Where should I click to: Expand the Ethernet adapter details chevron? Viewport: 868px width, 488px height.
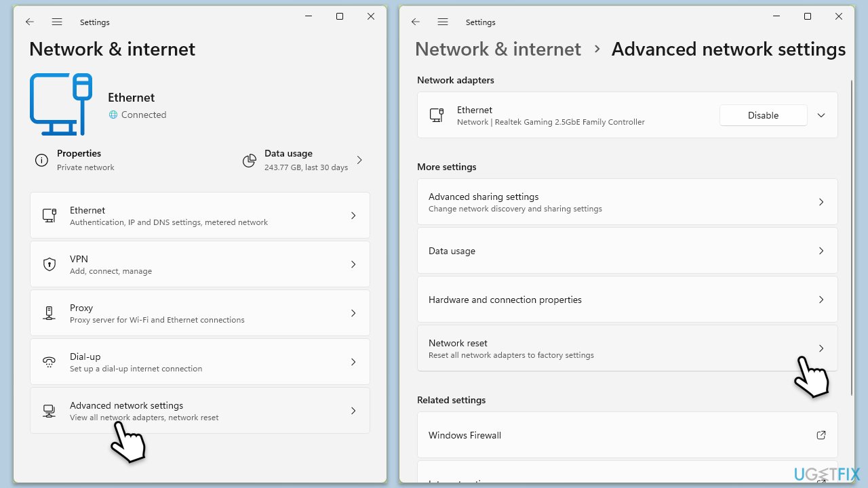pos(821,115)
